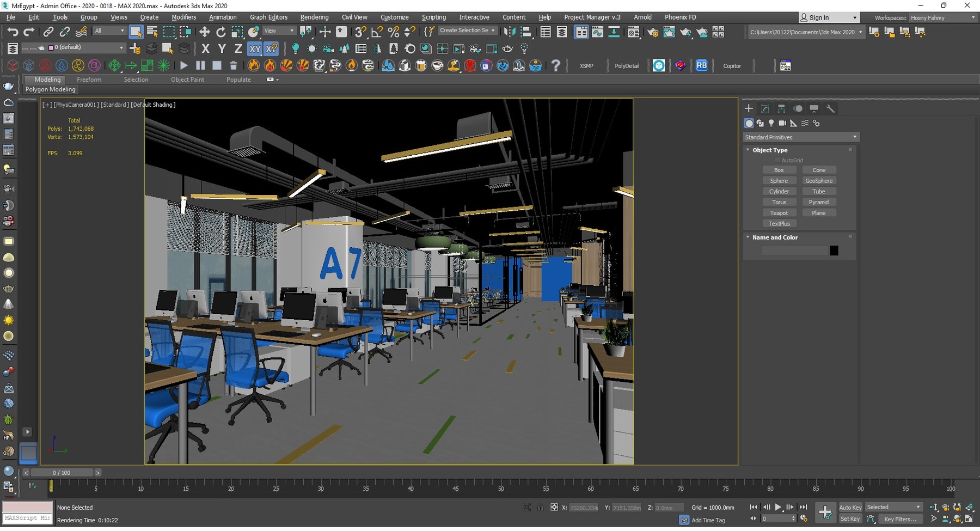Open the Key Filters dialog
This screenshot has width=980, height=531.
(x=901, y=519)
